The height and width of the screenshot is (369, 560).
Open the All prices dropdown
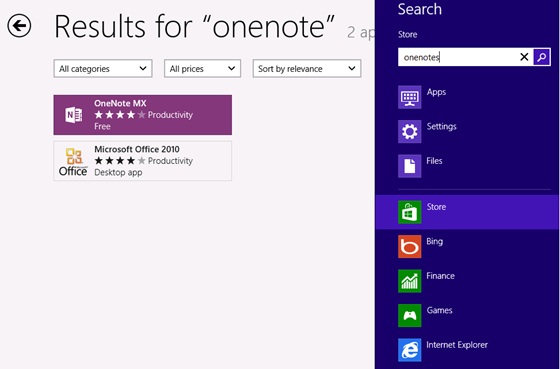pyautogui.click(x=202, y=69)
